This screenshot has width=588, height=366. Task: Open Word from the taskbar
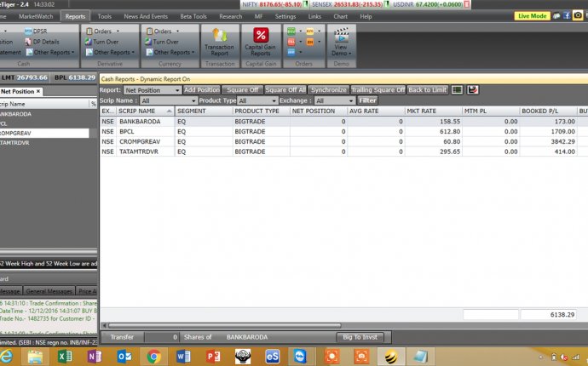[183, 357]
